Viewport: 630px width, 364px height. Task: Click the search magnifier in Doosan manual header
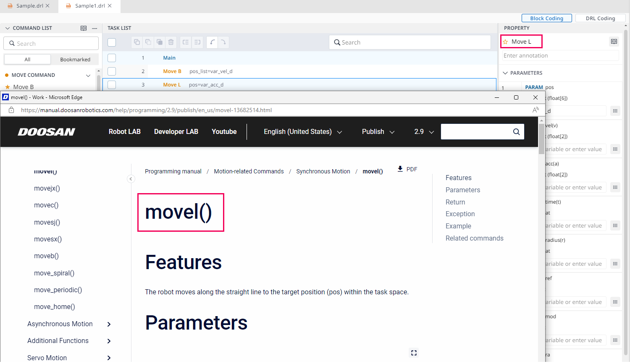tap(516, 132)
